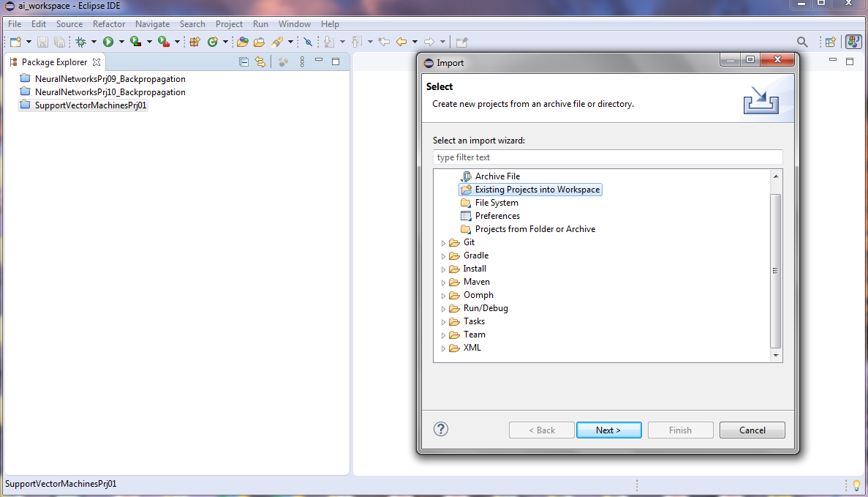Click the Import dialog help question mark
Screen dimensions: 868x497
[x=441, y=429]
